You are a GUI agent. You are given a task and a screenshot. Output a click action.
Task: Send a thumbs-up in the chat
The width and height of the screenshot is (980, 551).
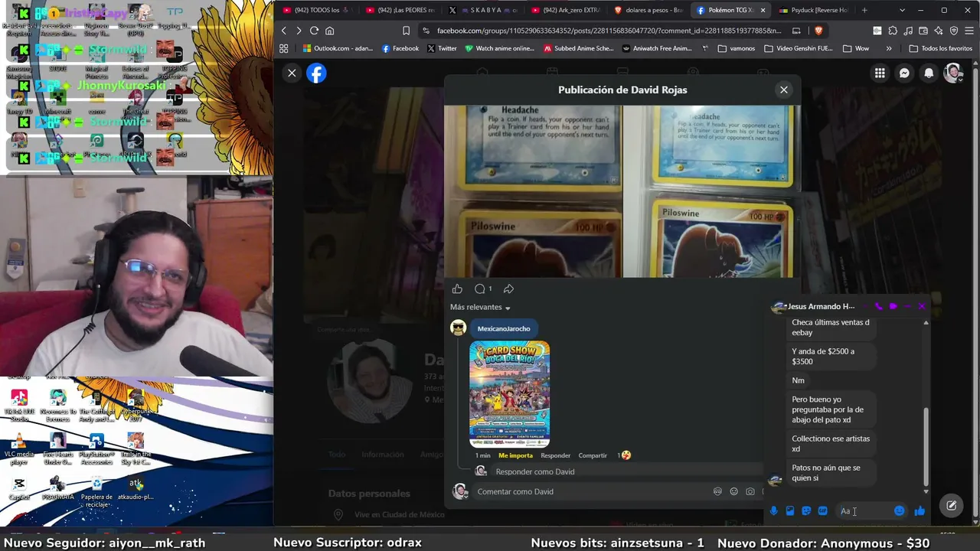coord(920,510)
